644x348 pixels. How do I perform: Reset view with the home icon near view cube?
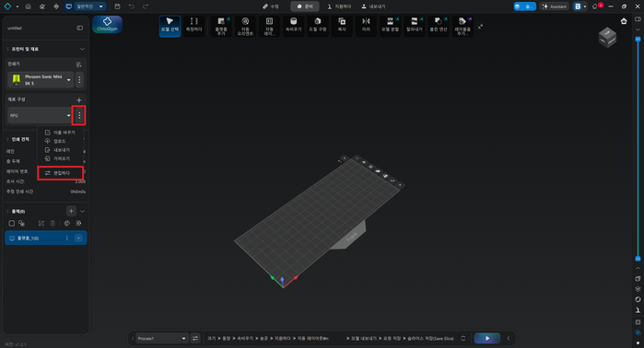[624, 21]
